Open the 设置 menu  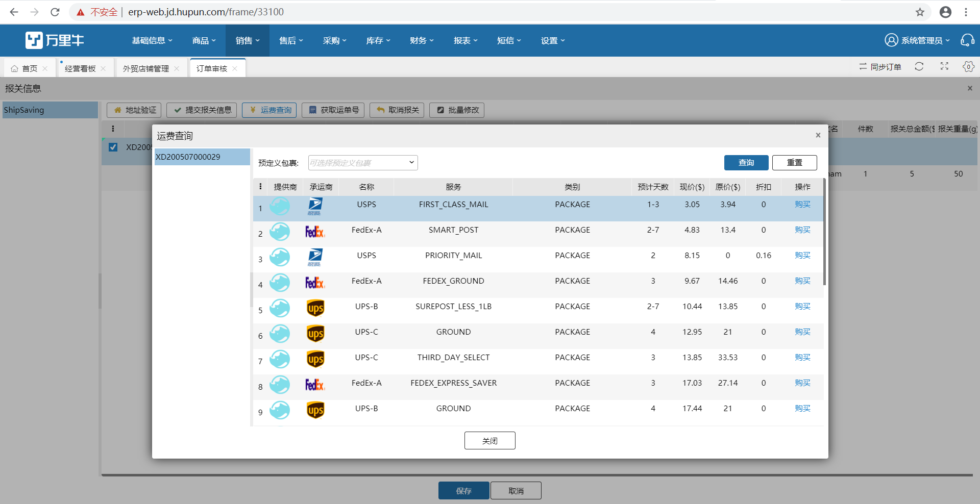pyautogui.click(x=553, y=40)
